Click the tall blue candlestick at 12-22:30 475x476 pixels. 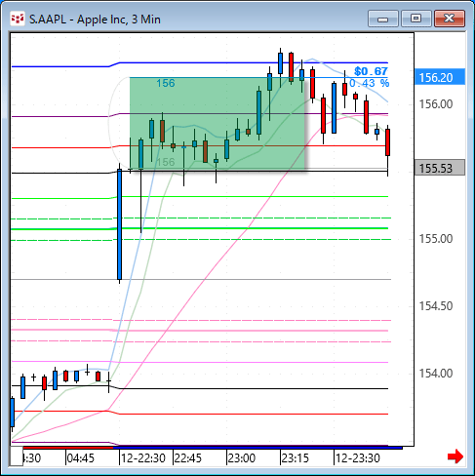click(x=120, y=224)
